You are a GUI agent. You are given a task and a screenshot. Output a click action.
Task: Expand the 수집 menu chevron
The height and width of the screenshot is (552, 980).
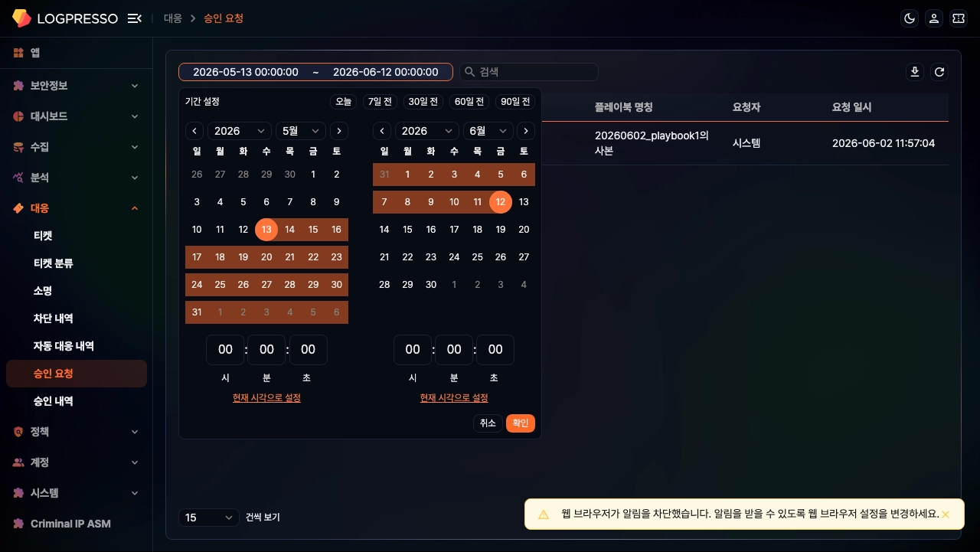135,147
